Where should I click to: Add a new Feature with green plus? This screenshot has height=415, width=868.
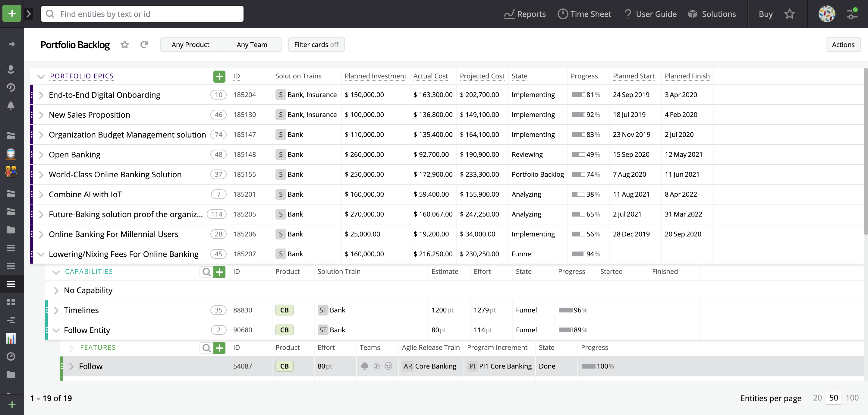219,347
